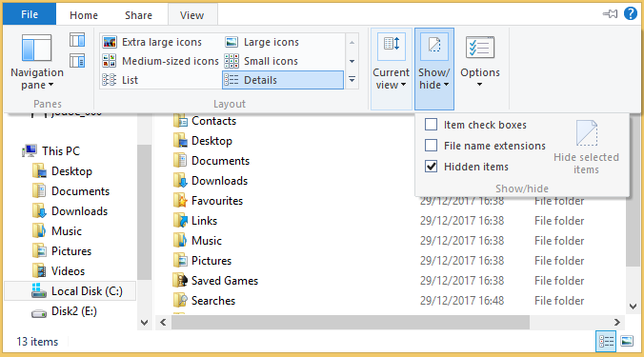Enable File name extensions checkbox

(431, 146)
